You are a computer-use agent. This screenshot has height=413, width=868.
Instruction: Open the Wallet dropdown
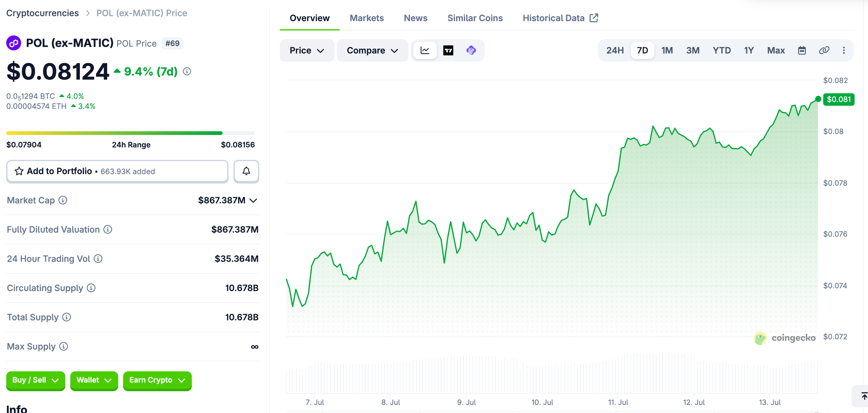click(x=94, y=380)
